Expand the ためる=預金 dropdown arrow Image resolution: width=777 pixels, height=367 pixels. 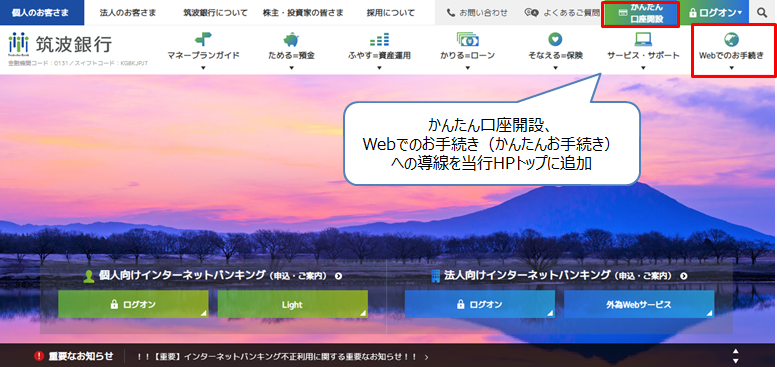[291, 68]
